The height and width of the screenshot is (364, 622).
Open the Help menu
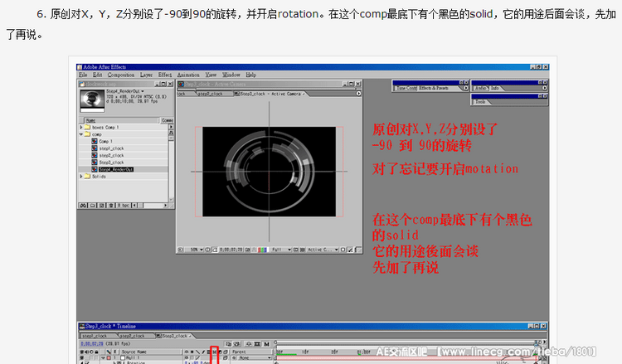(x=250, y=75)
